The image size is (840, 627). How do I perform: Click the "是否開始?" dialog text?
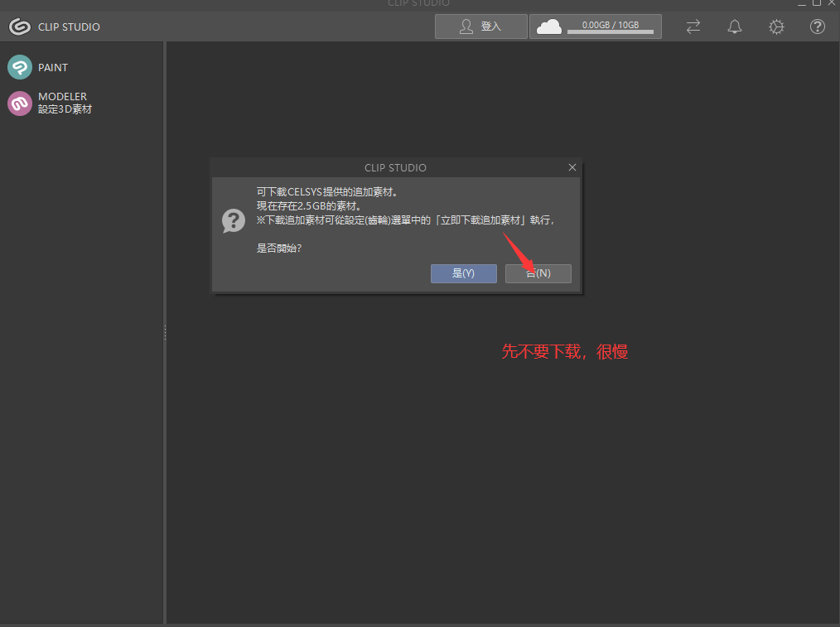(279, 248)
